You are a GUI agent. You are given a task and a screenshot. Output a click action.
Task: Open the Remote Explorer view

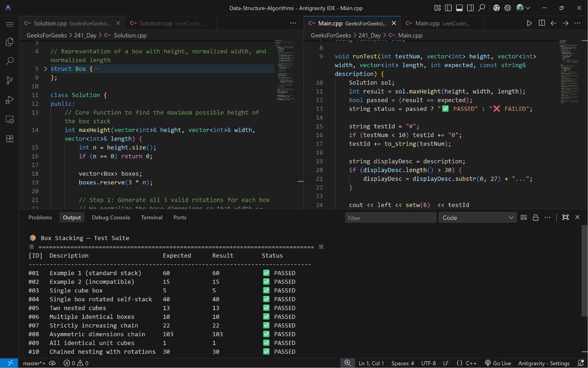[9, 119]
